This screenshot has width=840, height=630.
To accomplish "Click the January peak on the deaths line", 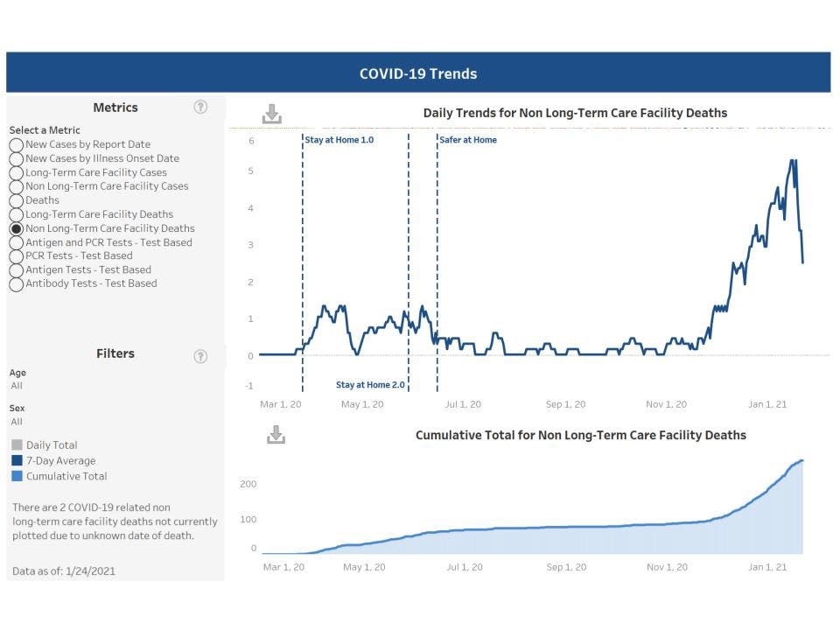I will (792, 160).
